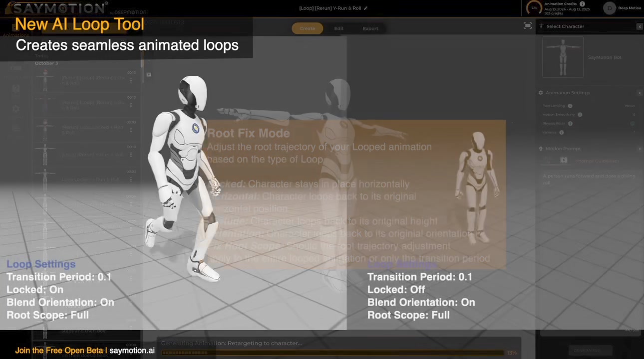
Task: Click the white robot character in viewport
Action: coord(185,178)
